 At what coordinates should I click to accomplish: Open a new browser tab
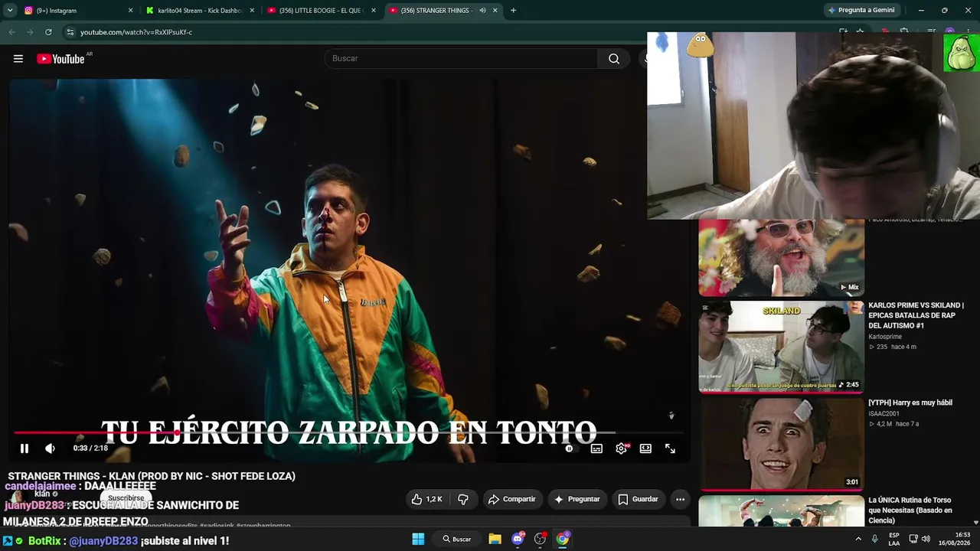pyautogui.click(x=513, y=11)
